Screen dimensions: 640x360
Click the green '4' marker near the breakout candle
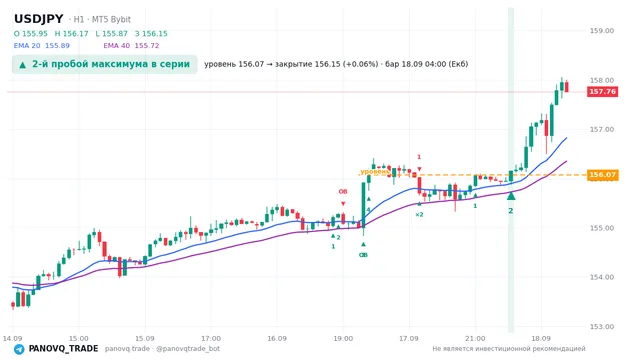[x=368, y=210]
